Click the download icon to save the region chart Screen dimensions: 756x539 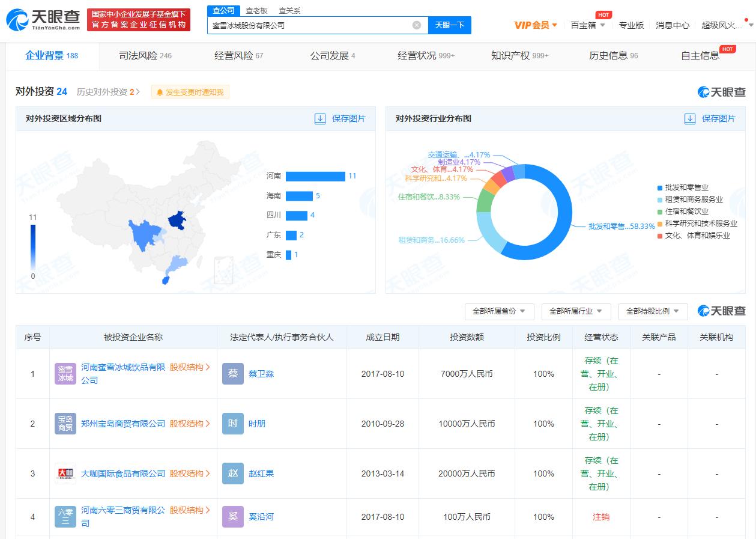click(x=320, y=118)
